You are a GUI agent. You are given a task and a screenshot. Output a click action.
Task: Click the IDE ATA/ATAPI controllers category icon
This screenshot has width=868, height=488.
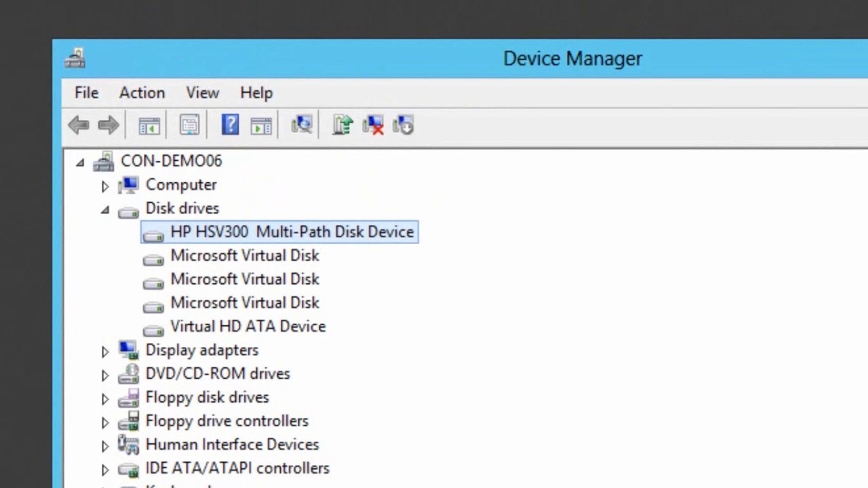click(x=128, y=469)
